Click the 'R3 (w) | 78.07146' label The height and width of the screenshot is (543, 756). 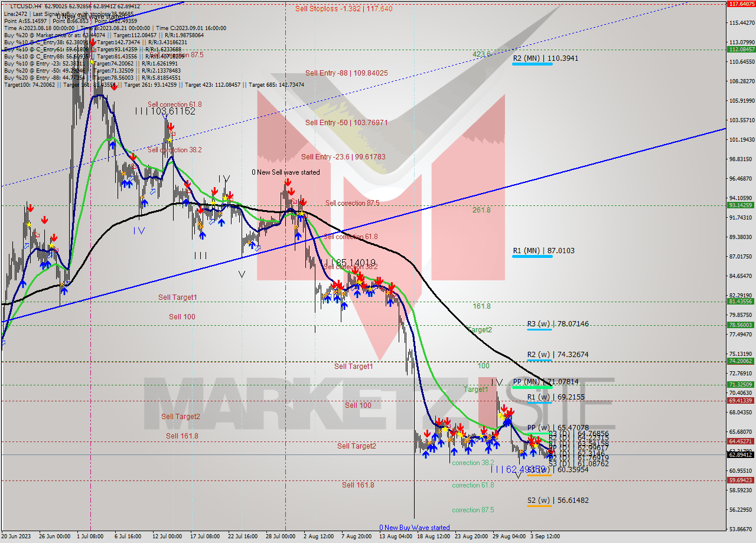click(x=558, y=324)
